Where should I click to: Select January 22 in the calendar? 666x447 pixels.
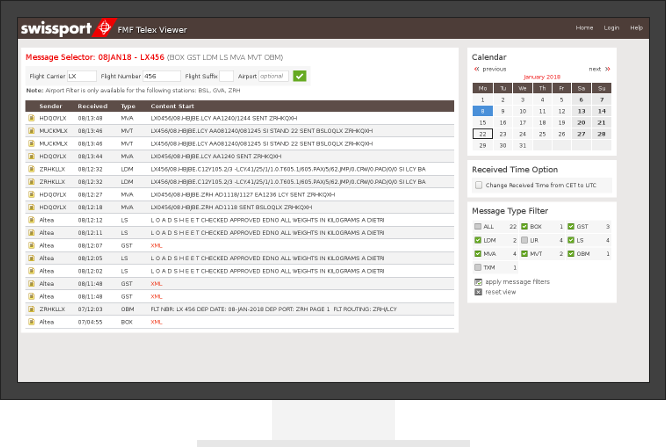coord(483,133)
